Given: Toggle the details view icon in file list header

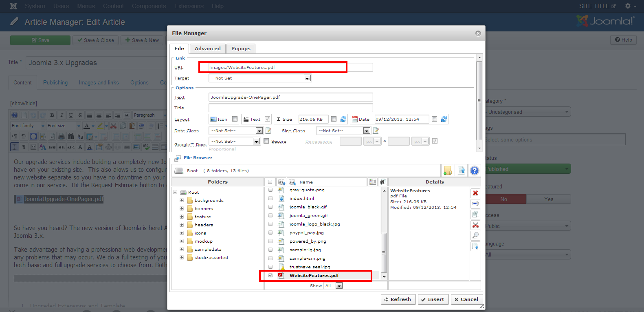Looking at the screenshot, I should (373, 182).
